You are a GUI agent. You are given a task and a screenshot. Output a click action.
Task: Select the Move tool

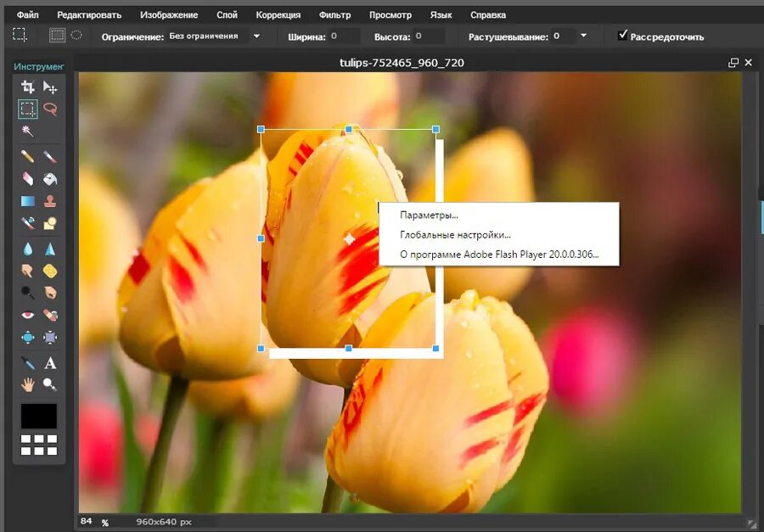click(x=50, y=87)
